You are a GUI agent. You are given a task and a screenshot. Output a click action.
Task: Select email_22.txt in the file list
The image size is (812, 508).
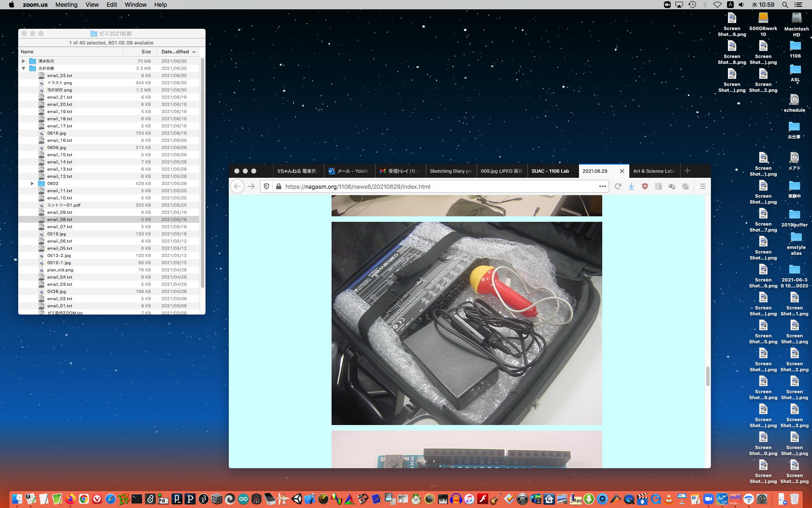click(60, 75)
